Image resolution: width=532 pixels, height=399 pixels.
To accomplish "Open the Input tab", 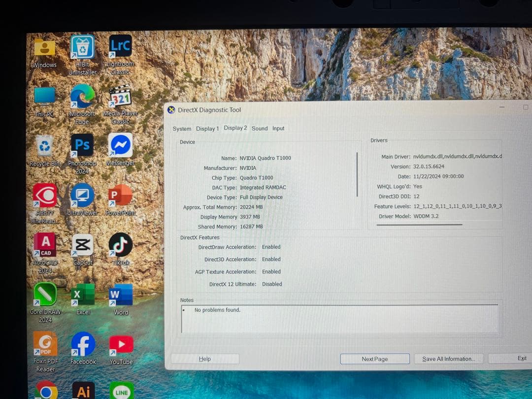I will [x=278, y=129].
